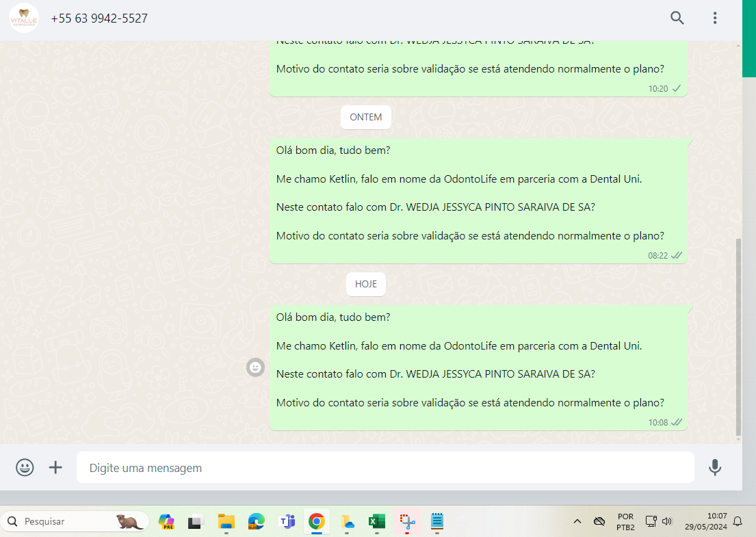Open the folder-with-cloud taskbar icon
Image resolution: width=756 pixels, height=537 pixels.
[x=347, y=521]
